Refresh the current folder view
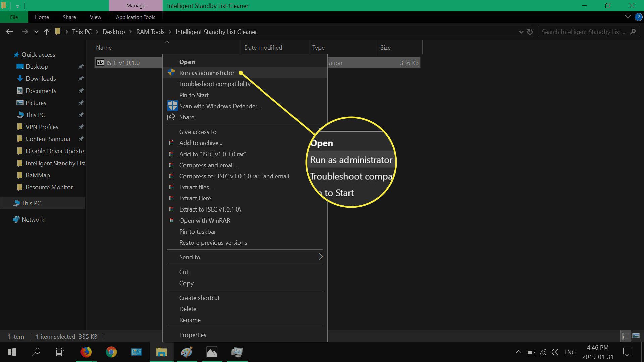Screen dimensions: 644x362 (x=530, y=32)
